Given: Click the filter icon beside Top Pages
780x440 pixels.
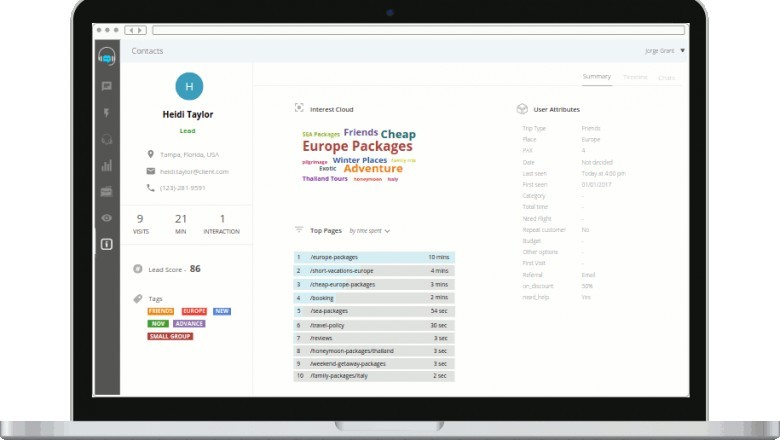Looking at the screenshot, I should click(x=299, y=230).
